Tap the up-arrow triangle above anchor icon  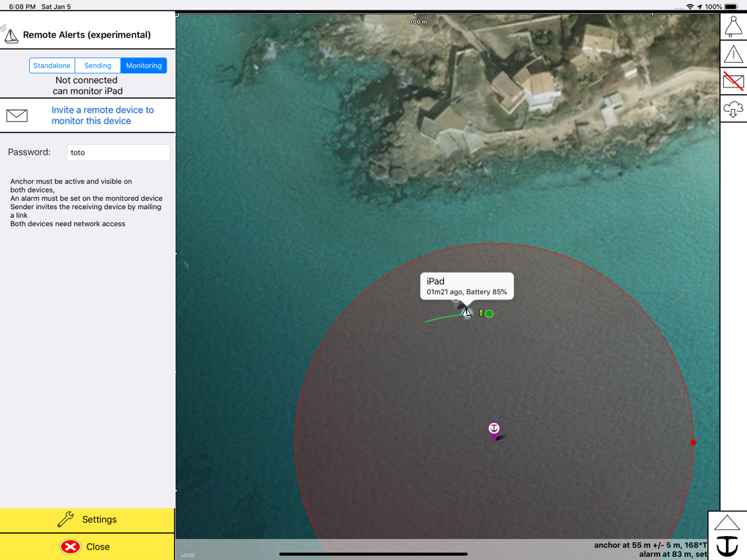click(x=727, y=523)
